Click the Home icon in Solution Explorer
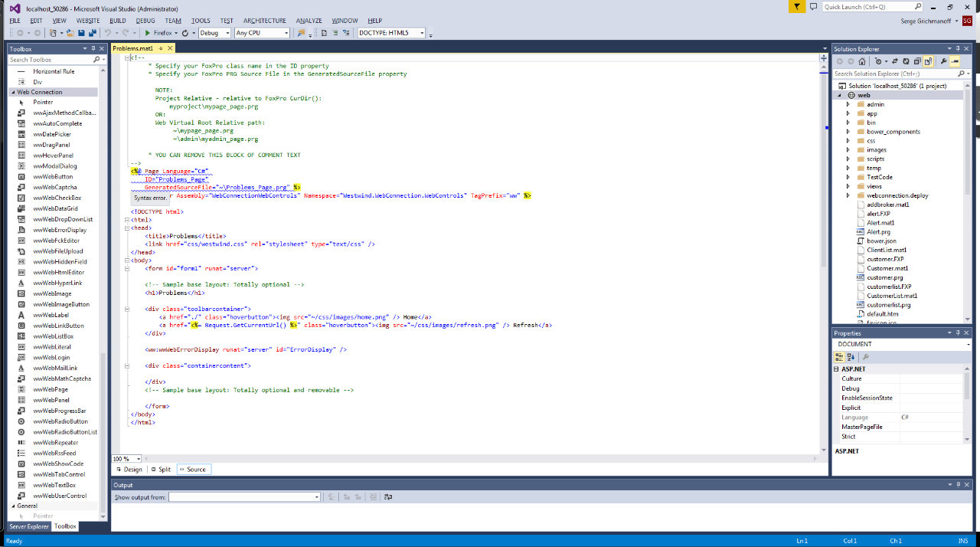 click(862, 61)
